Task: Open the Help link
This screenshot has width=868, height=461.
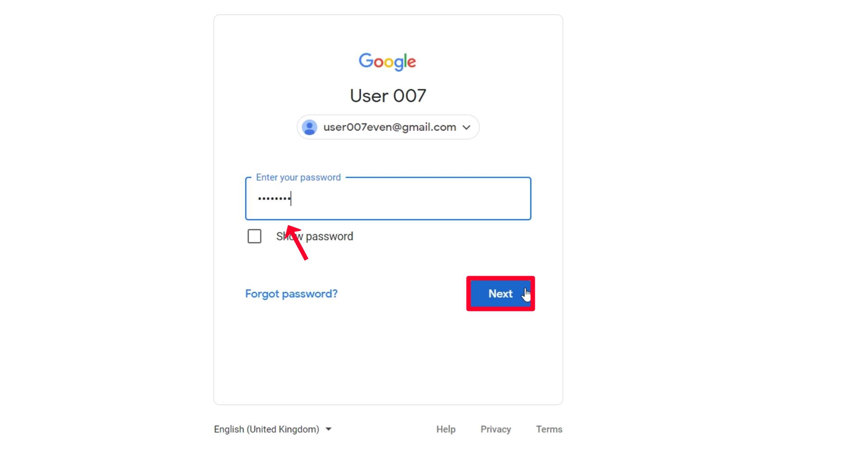Action: [446, 429]
